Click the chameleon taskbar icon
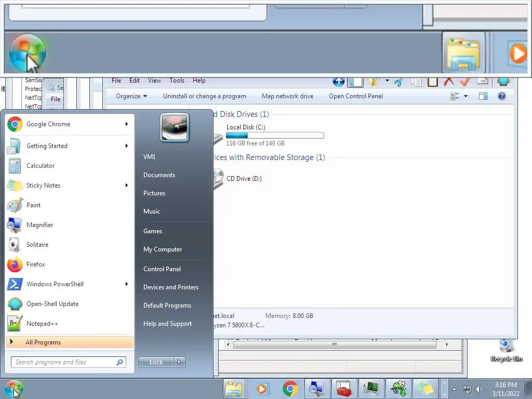This screenshot has width=532, height=399. pyautogui.click(x=398, y=389)
